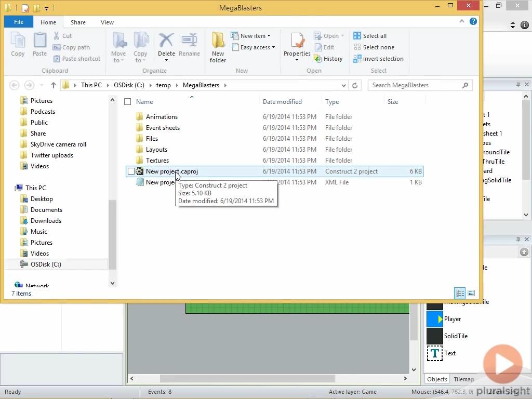Image resolution: width=532 pixels, height=399 pixels.
Task: Select the Textures folder
Action: point(157,160)
